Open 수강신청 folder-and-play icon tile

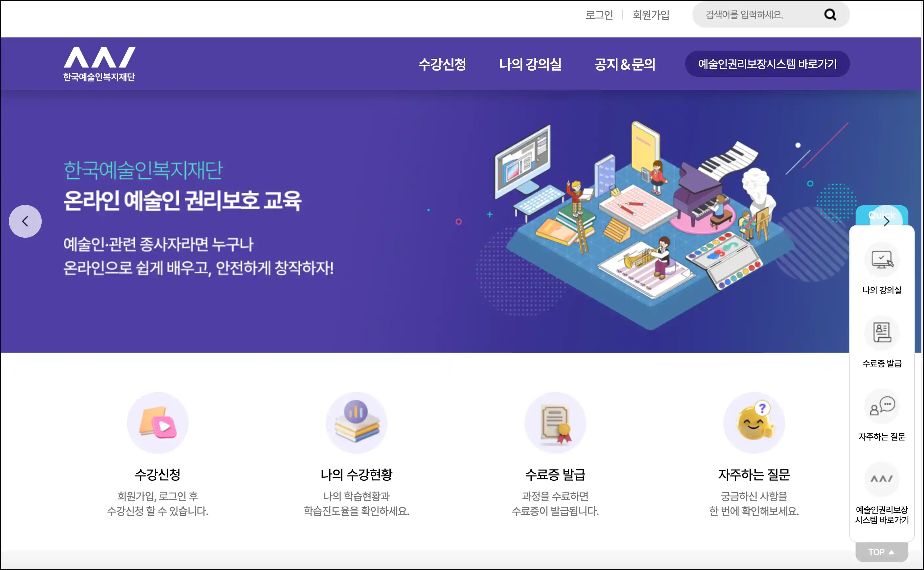[158, 423]
